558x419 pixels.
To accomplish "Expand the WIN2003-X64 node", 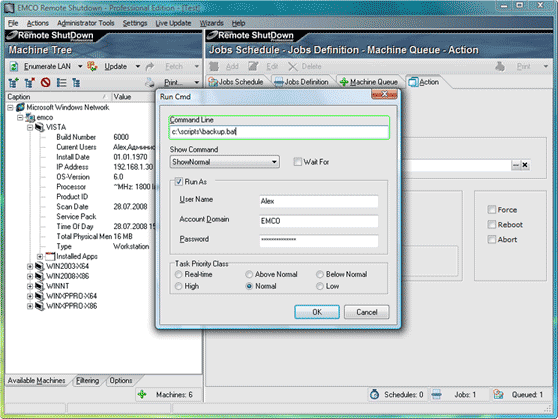I will pyautogui.click(x=30, y=266).
